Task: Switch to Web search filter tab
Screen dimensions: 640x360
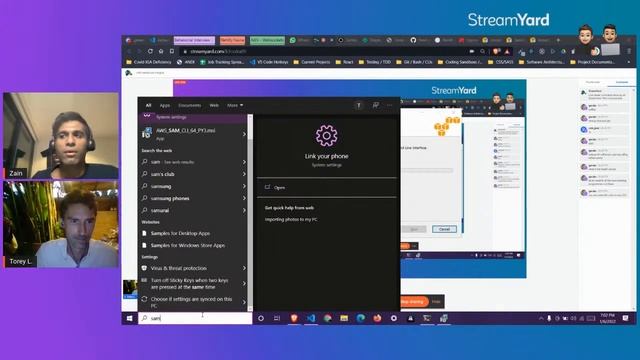Action: (214, 105)
